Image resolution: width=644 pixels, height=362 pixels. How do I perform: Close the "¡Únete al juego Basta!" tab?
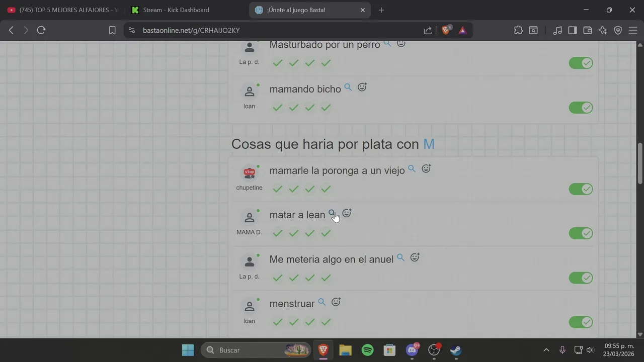click(363, 10)
